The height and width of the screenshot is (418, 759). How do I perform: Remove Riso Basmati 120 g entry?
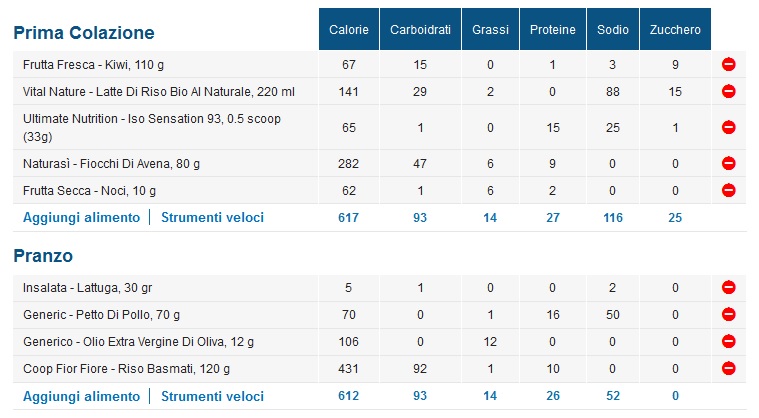pyautogui.click(x=729, y=369)
